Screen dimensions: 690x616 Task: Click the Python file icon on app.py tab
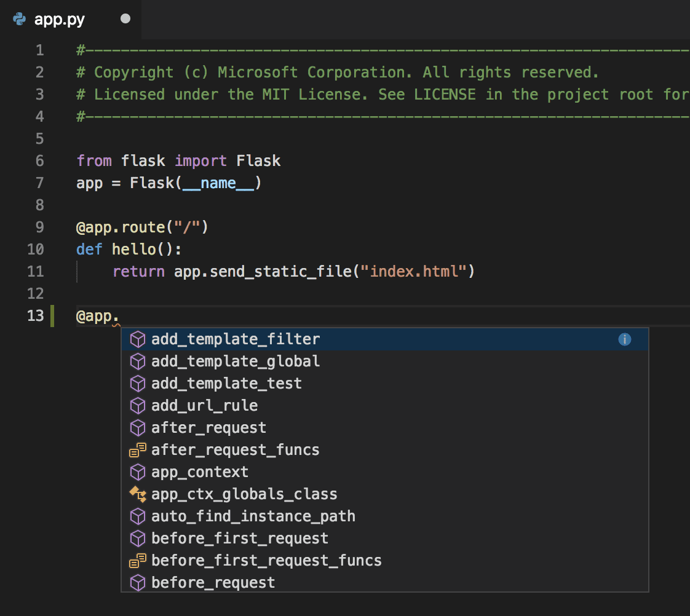[x=19, y=19]
